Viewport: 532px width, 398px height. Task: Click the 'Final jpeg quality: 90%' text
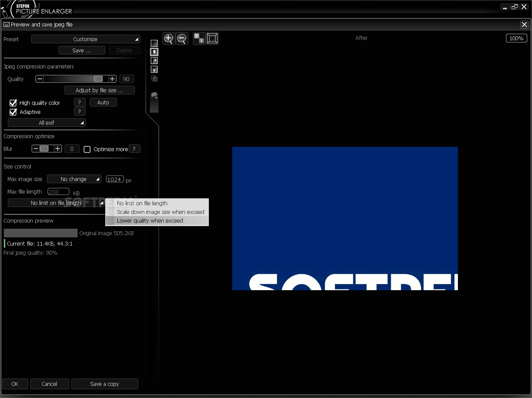pyautogui.click(x=30, y=253)
